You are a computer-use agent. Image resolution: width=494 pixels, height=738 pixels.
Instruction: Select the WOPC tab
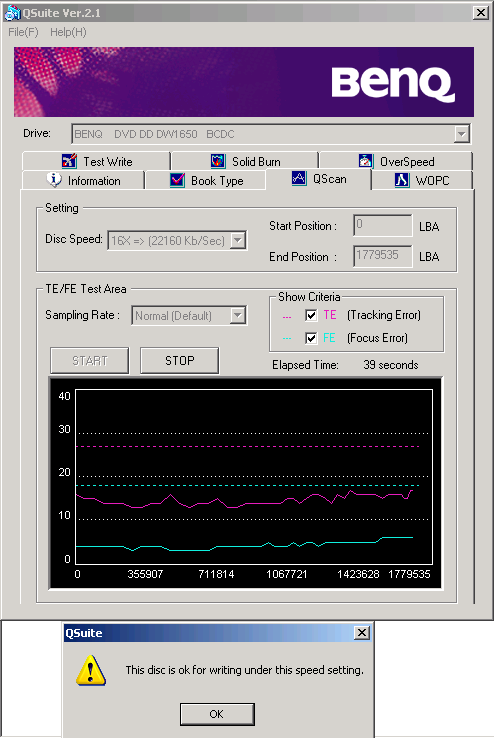click(422, 180)
